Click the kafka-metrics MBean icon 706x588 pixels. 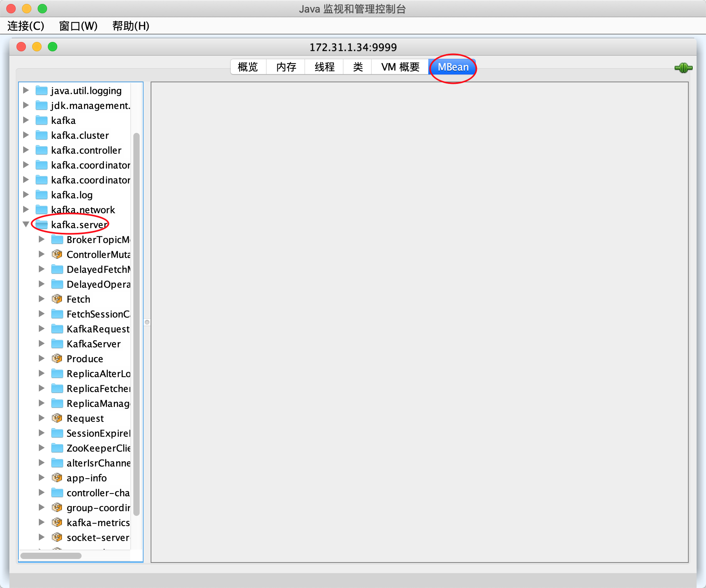[x=57, y=523]
